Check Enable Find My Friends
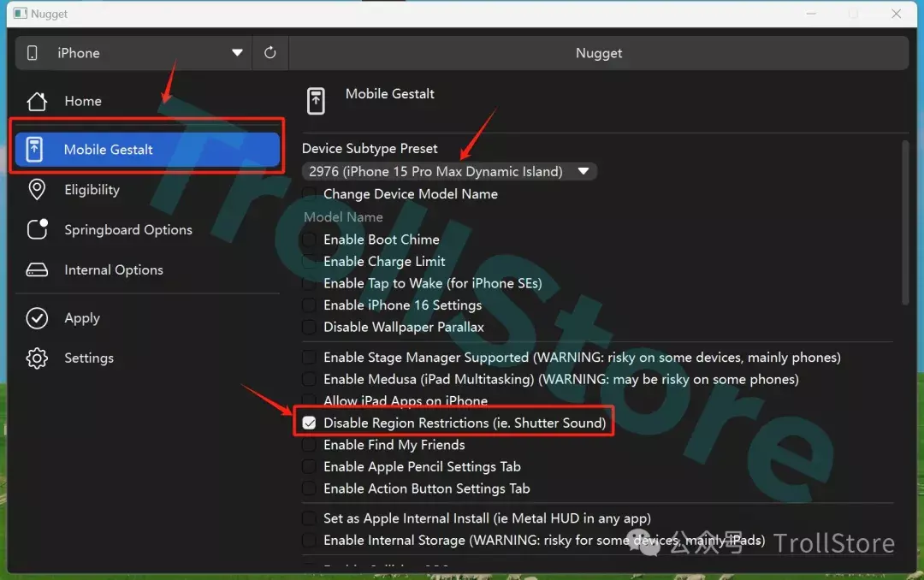Viewport: 924px width, 580px height. (x=309, y=445)
